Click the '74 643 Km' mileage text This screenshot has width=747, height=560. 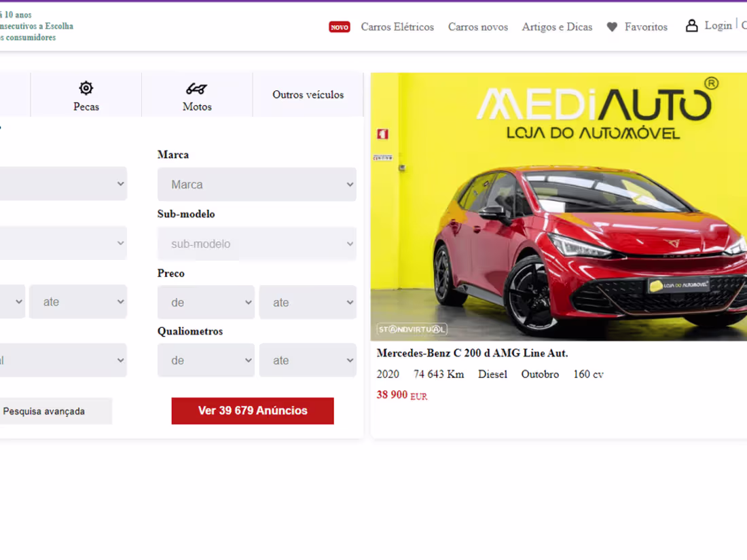tap(439, 374)
